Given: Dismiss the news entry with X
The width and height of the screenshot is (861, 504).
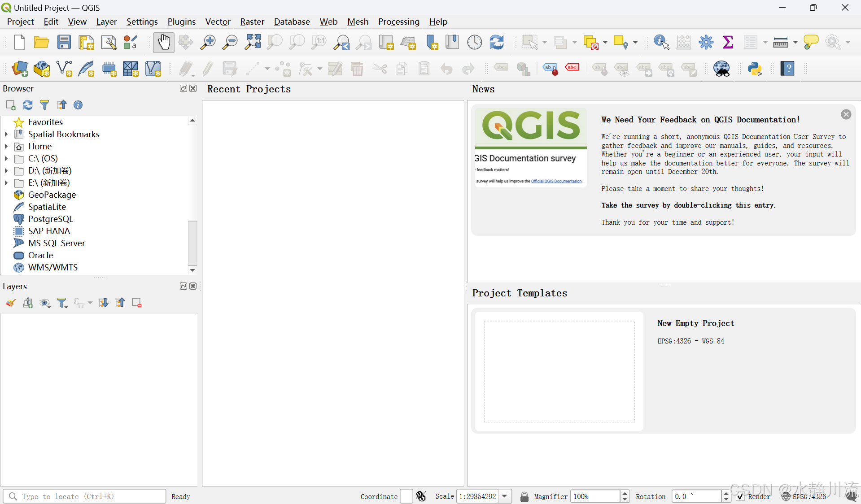Looking at the screenshot, I should coord(846,114).
